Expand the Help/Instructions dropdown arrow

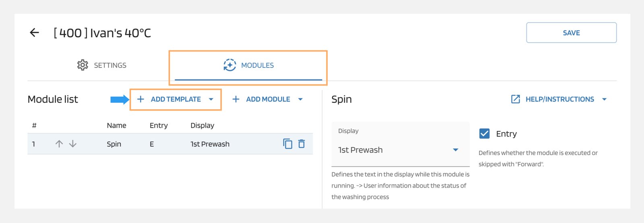pos(604,99)
